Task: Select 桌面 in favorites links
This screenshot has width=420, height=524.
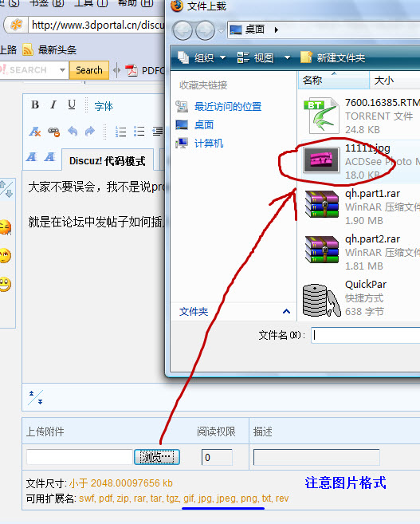Action: tap(194, 125)
